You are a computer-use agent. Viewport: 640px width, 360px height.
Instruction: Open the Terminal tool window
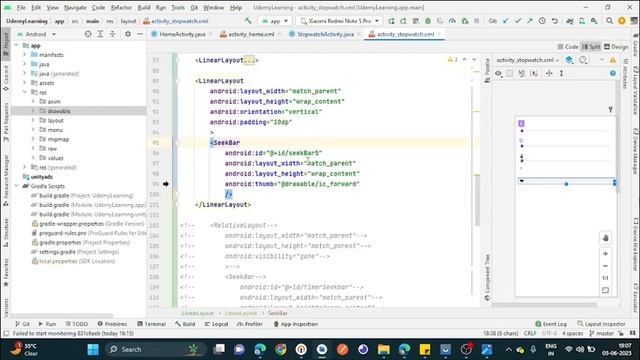coord(151,324)
